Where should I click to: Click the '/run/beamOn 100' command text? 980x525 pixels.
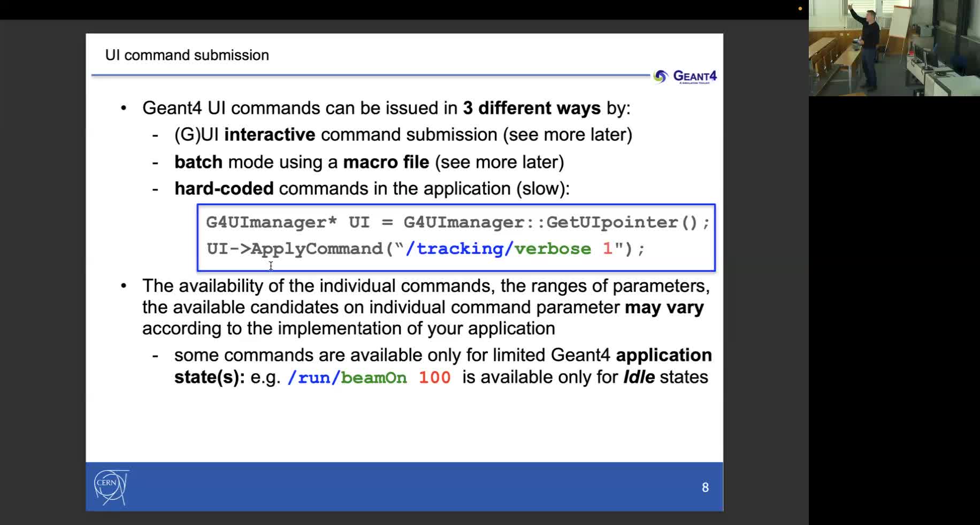(369, 377)
